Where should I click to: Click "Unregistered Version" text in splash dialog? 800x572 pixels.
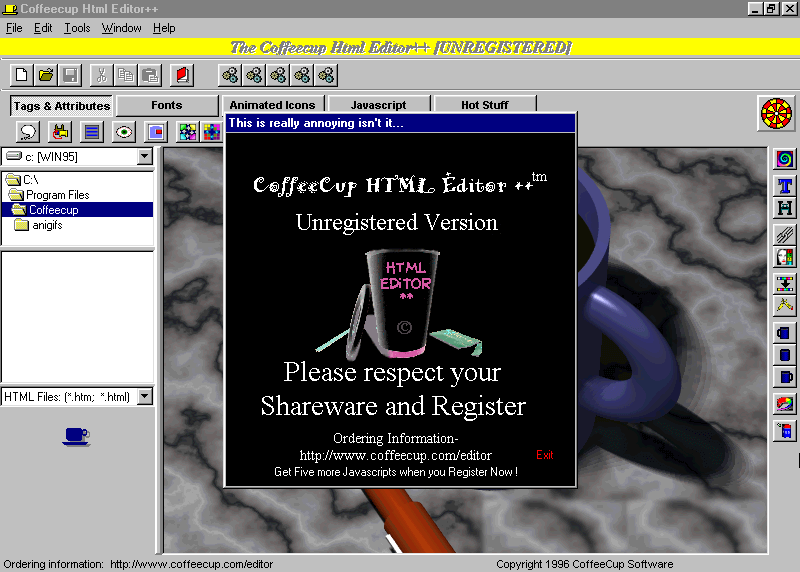[397, 222]
